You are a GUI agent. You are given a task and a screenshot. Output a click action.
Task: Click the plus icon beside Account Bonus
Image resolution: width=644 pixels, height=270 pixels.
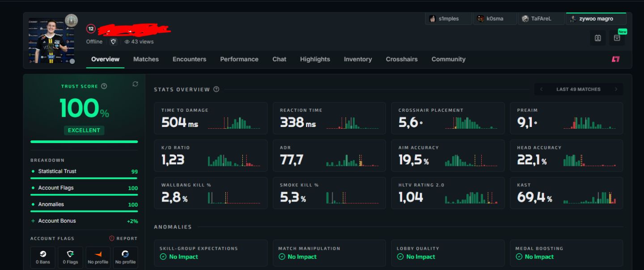click(33, 221)
